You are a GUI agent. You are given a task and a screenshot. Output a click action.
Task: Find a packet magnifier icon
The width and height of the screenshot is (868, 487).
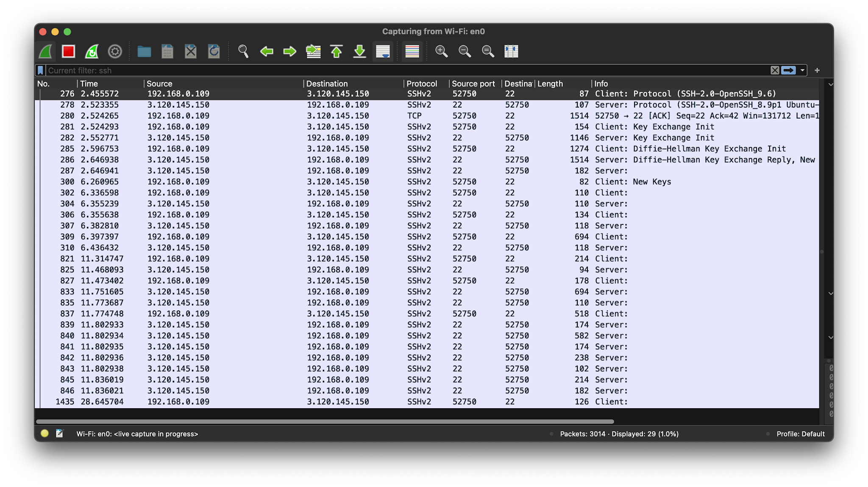pos(243,52)
